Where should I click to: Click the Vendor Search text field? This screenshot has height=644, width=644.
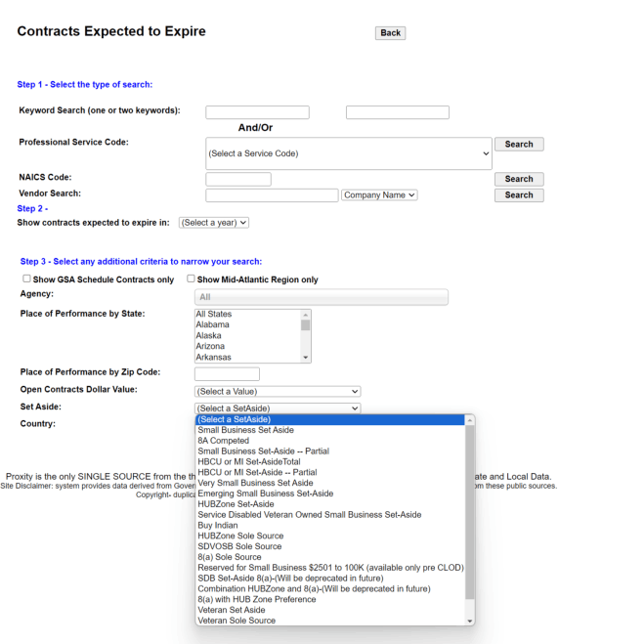[272, 195]
